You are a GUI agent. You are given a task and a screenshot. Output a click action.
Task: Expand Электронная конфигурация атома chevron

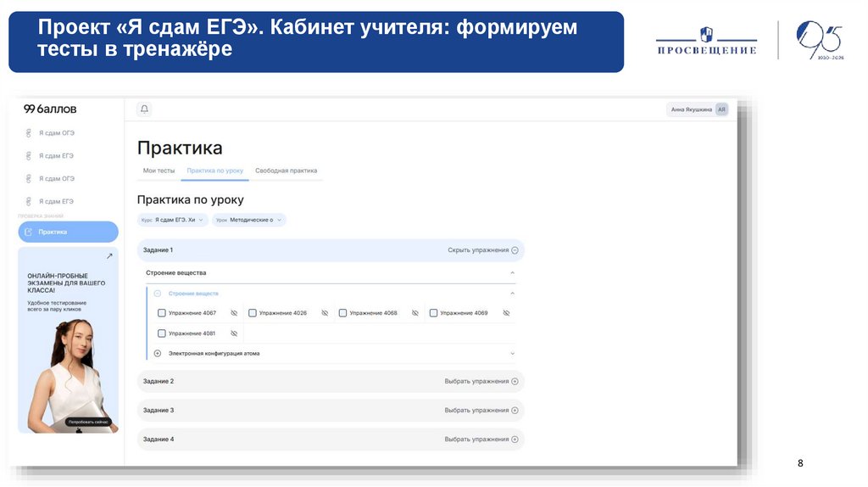(x=513, y=354)
